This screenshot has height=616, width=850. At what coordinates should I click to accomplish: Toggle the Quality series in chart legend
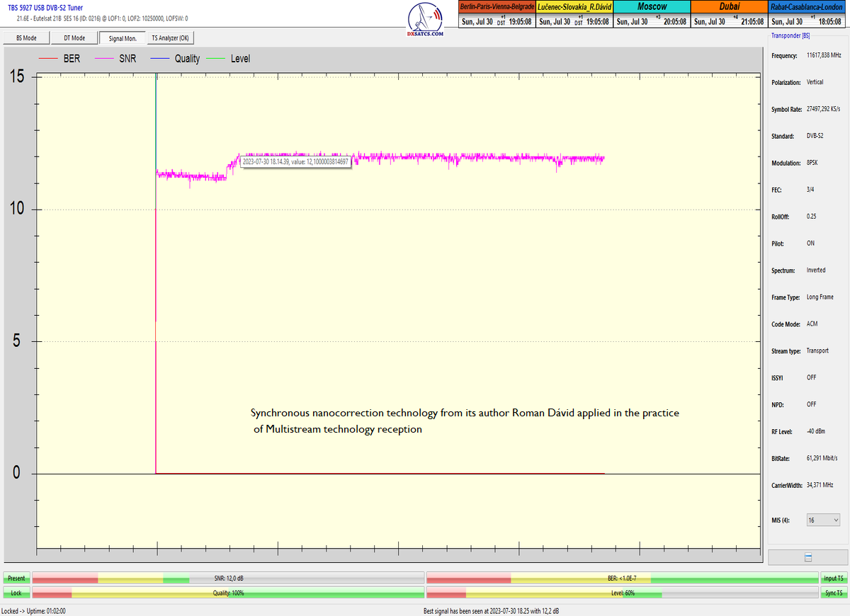(x=187, y=59)
